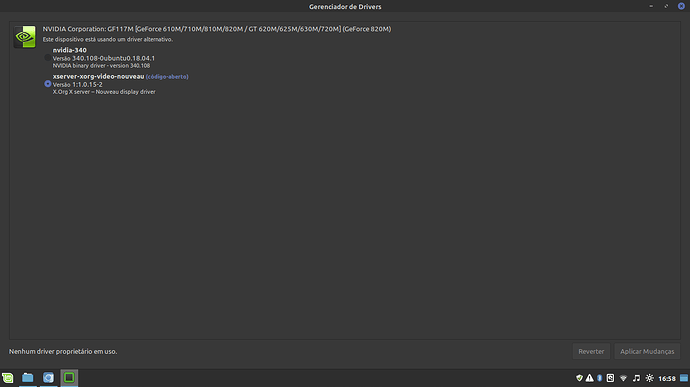Open the sound music-note tray icon
Viewport: 690px width, 387px height.
pos(636,378)
